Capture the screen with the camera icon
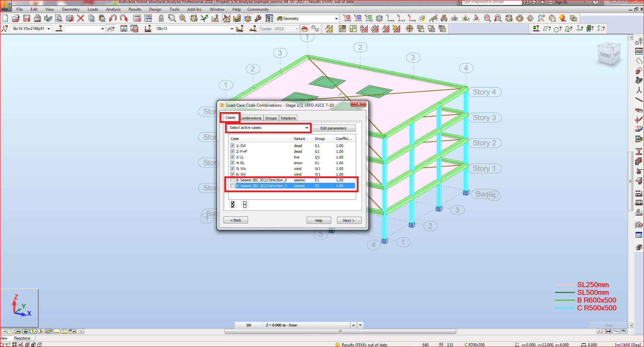 (x=70, y=18)
